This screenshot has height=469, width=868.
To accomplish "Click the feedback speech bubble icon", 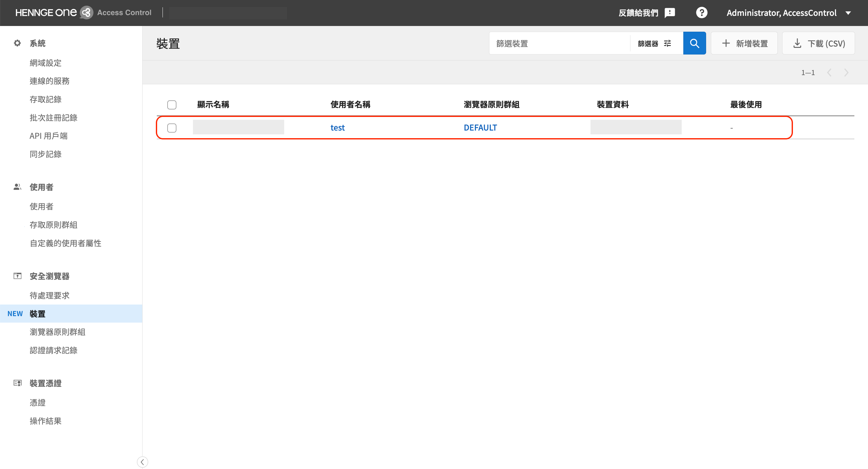I will click(x=670, y=13).
